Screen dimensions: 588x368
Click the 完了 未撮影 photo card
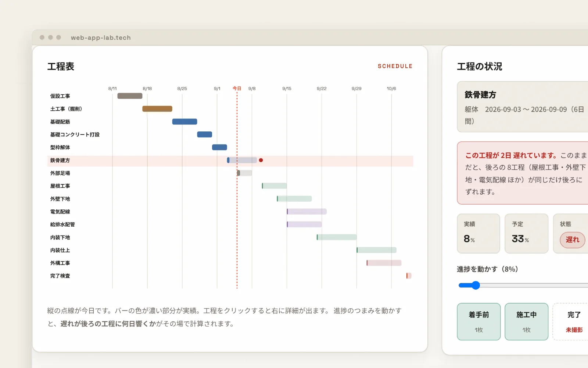tap(570, 322)
